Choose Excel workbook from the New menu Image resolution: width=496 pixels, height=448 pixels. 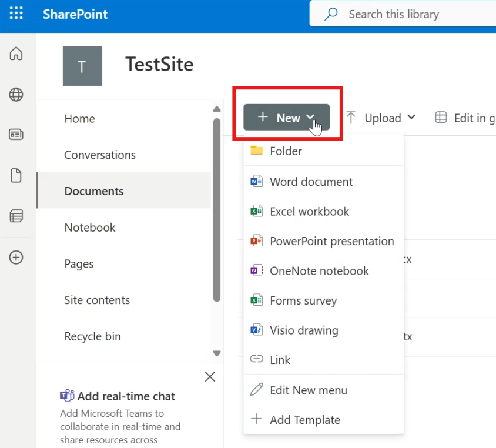coord(324,211)
